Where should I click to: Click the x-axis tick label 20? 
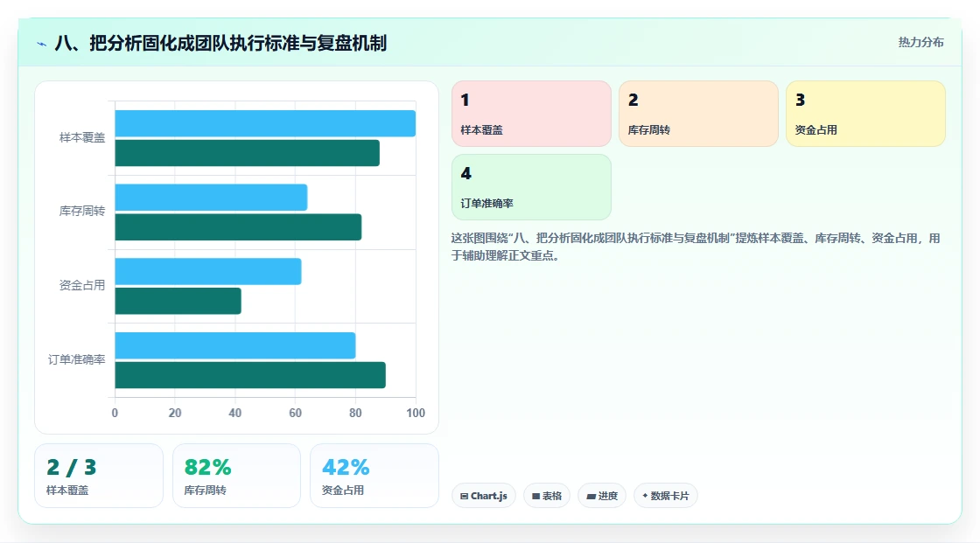(x=175, y=413)
